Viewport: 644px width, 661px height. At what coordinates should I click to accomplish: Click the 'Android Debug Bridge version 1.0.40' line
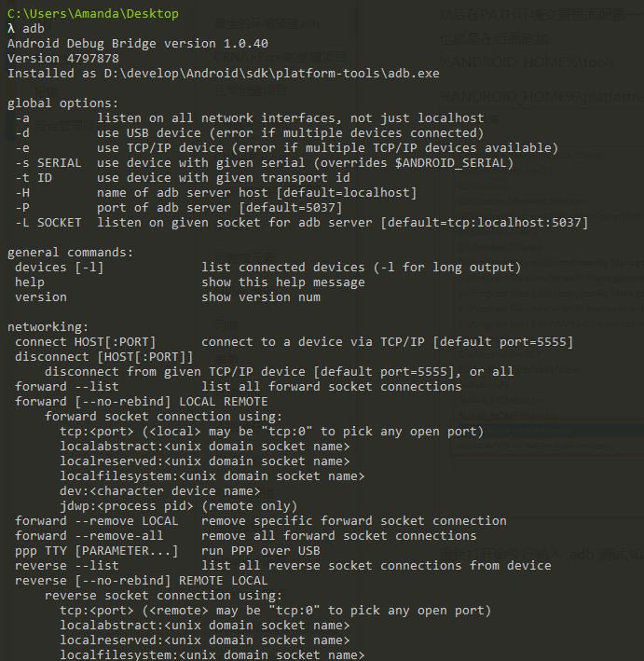137,44
